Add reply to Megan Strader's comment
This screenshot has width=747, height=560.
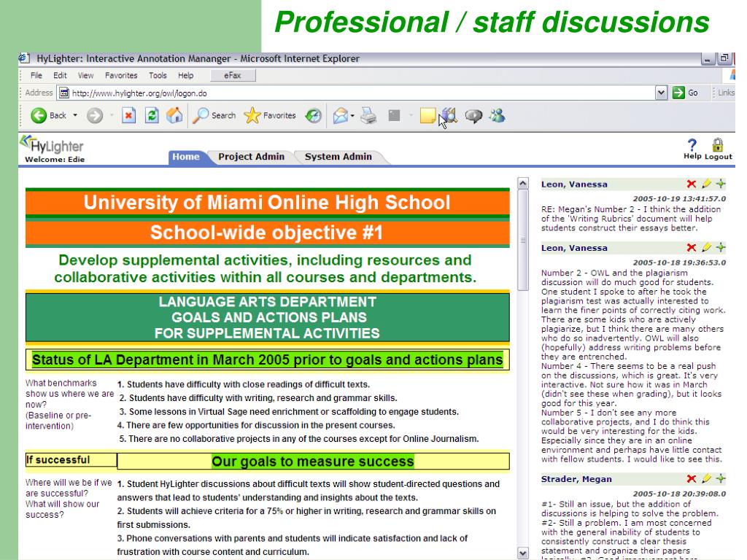[721, 478]
